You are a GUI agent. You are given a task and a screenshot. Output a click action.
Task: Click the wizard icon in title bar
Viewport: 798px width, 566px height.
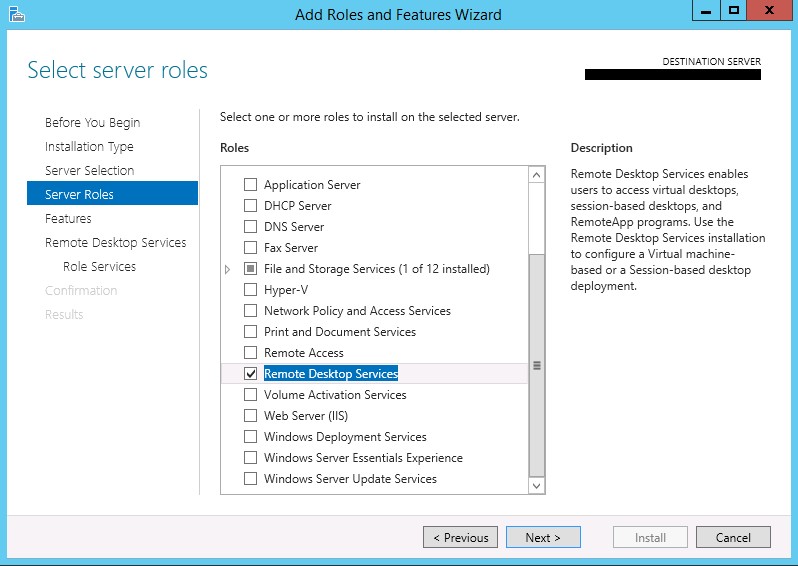pos(17,14)
